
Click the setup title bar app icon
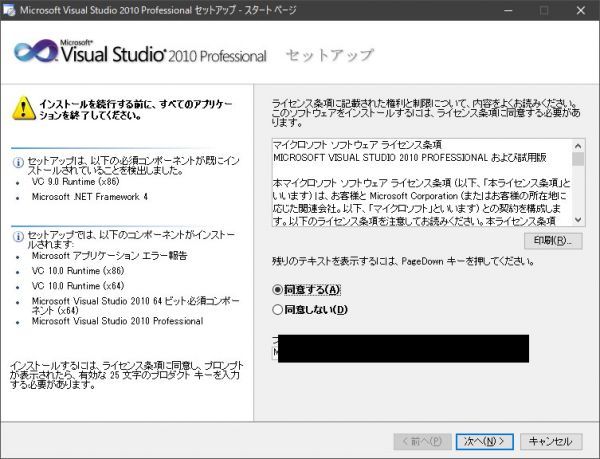10,10
